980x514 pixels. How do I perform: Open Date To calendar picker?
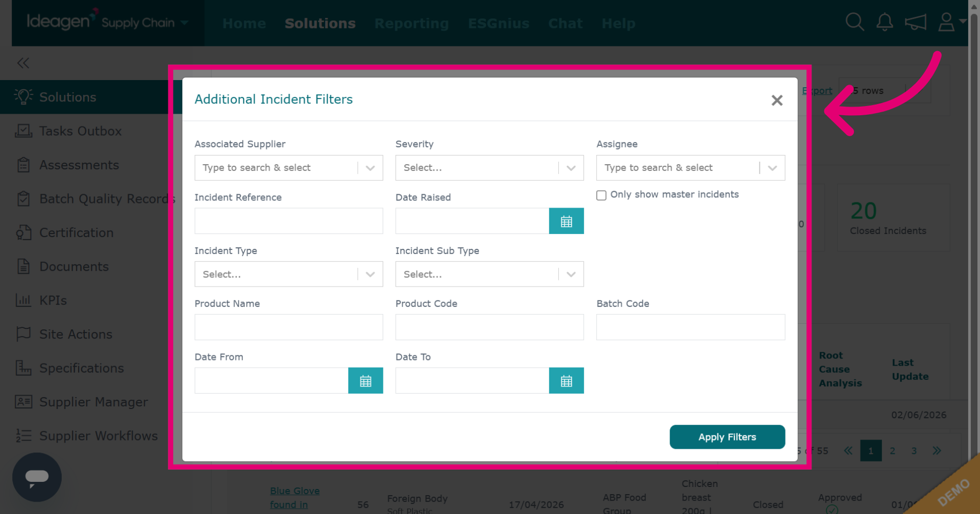tap(566, 380)
